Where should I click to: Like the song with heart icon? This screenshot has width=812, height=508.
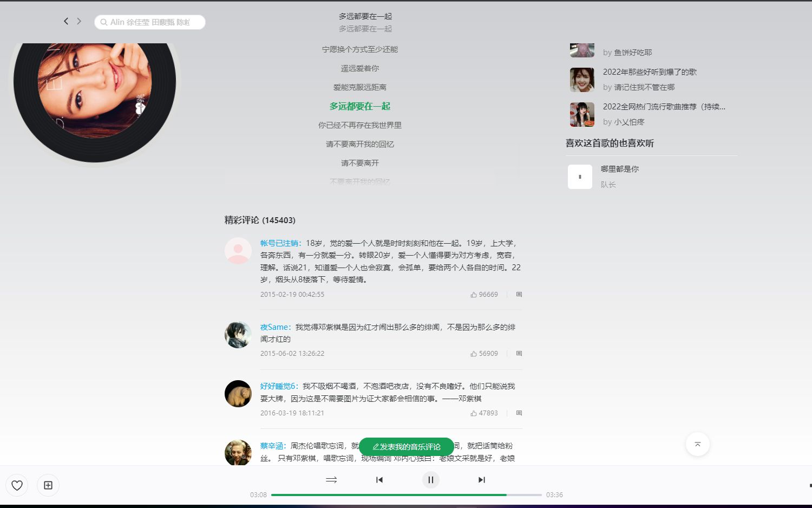[17, 485]
